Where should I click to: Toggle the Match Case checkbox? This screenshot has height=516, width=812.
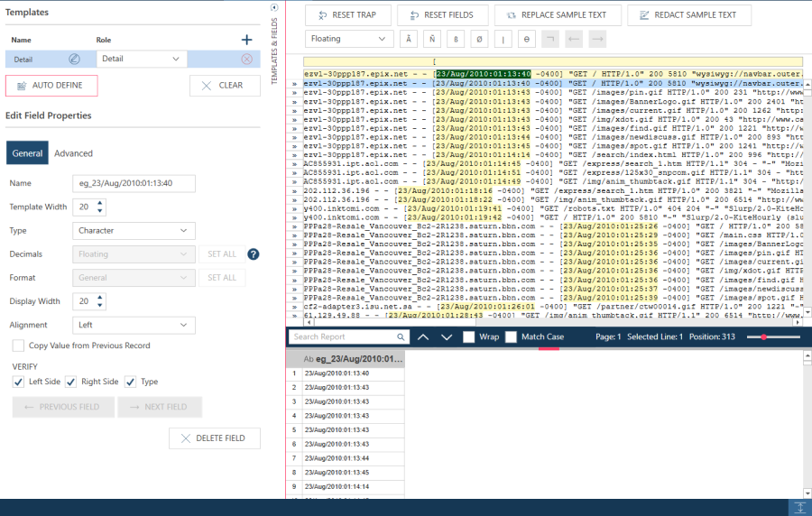coord(512,336)
